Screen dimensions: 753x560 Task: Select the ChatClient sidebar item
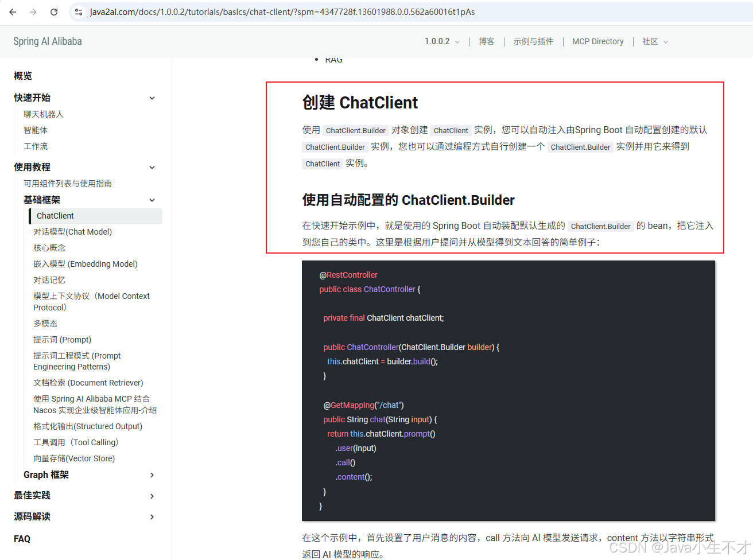click(96, 216)
